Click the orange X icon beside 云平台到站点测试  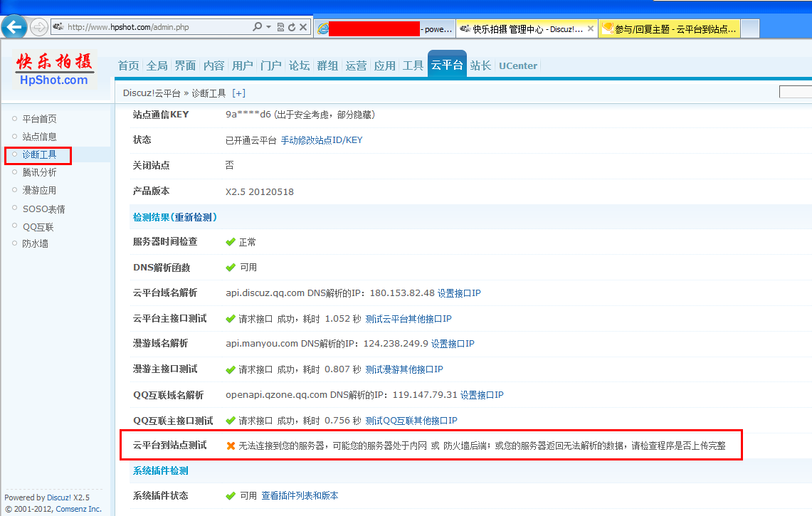(231, 446)
